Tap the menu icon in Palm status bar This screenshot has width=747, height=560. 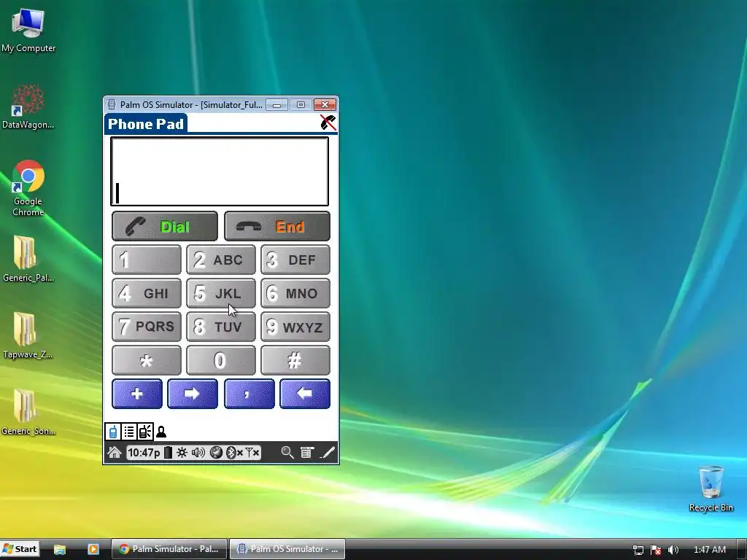coord(307,452)
